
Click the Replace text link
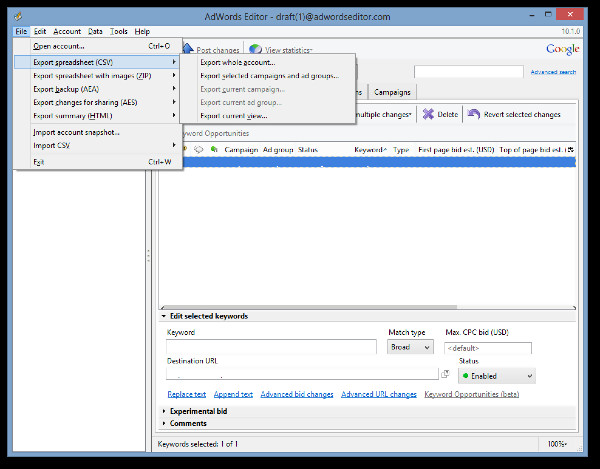(x=187, y=394)
